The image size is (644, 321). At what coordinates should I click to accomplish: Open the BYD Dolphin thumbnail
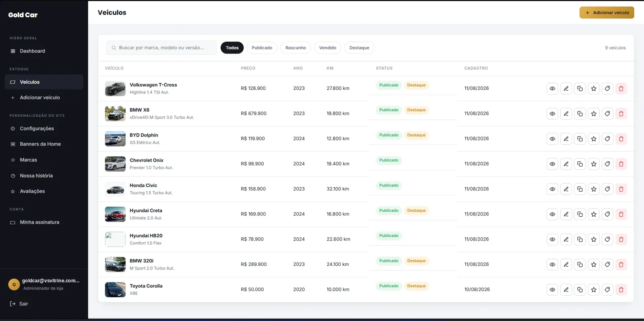(x=115, y=139)
